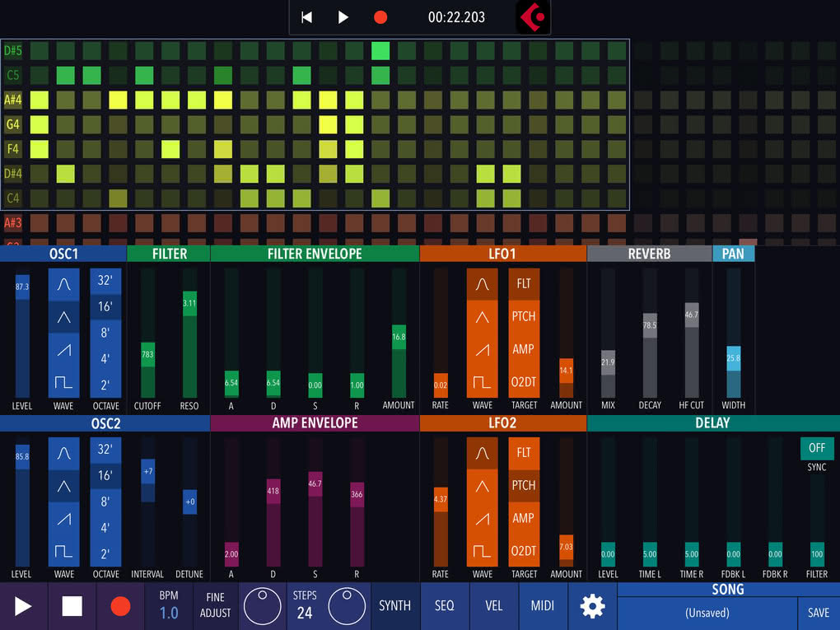This screenshot has height=630, width=840.
Task: Select OSC1 octave 8'
Action: [x=105, y=334]
